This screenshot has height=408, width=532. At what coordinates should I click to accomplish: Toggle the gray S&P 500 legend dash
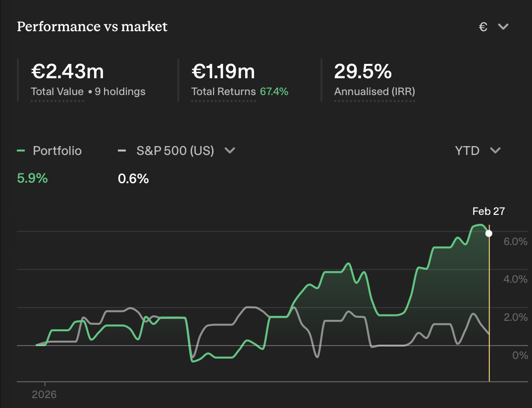[122, 151]
